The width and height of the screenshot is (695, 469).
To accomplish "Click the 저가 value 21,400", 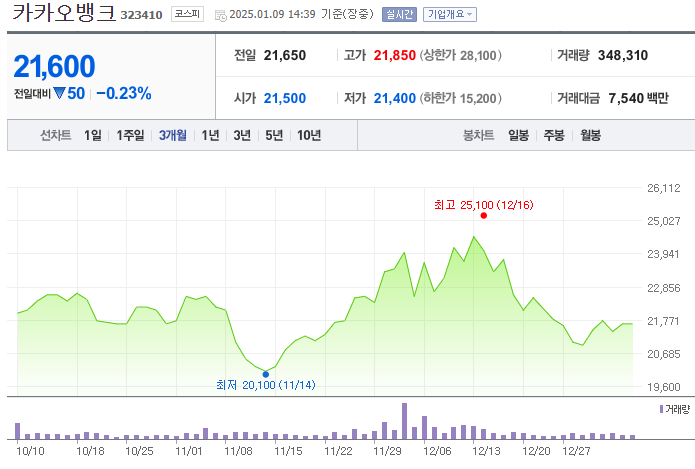I will [x=394, y=98].
